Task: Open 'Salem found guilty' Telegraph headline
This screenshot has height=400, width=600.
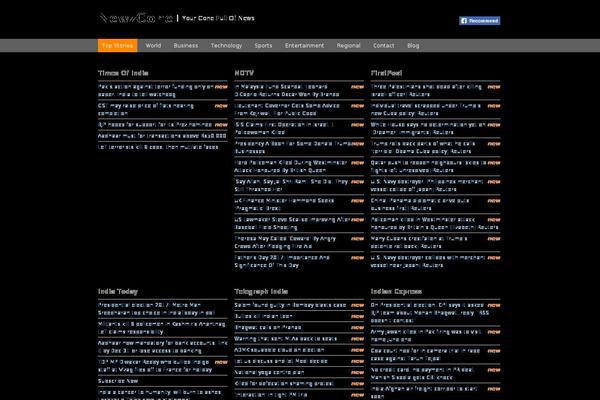Action: (x=290, y=305)
